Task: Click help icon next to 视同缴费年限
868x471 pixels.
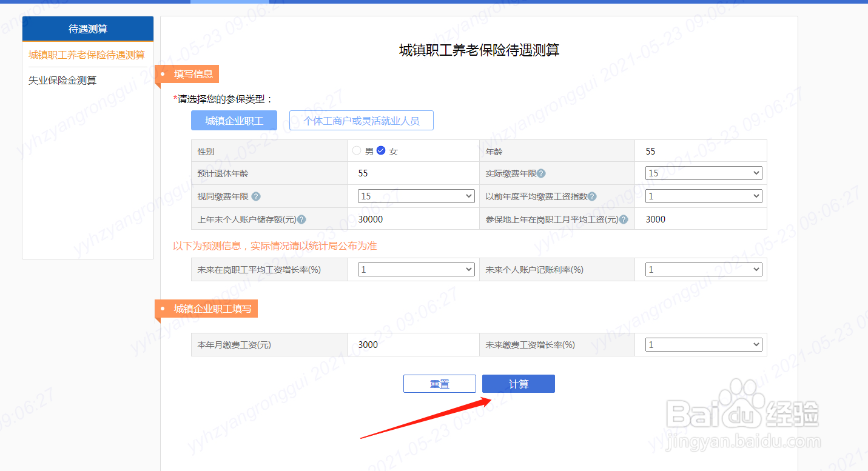Action: (x=256, y=196)
